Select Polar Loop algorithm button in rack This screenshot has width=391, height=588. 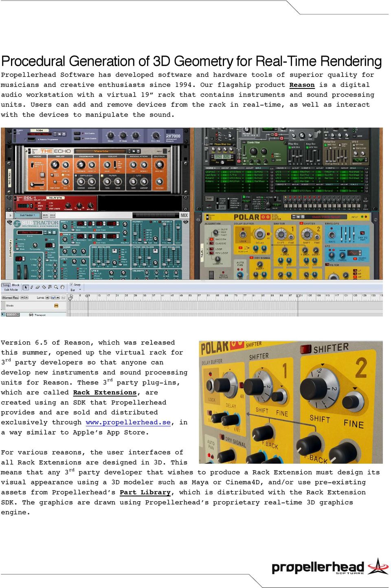(211, 249)
